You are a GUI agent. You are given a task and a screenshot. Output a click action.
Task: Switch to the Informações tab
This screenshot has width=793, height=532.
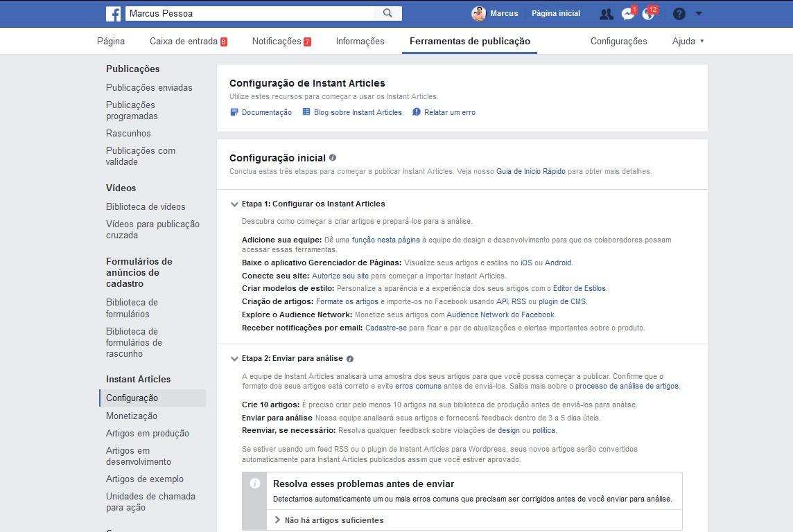coord(360,42)
